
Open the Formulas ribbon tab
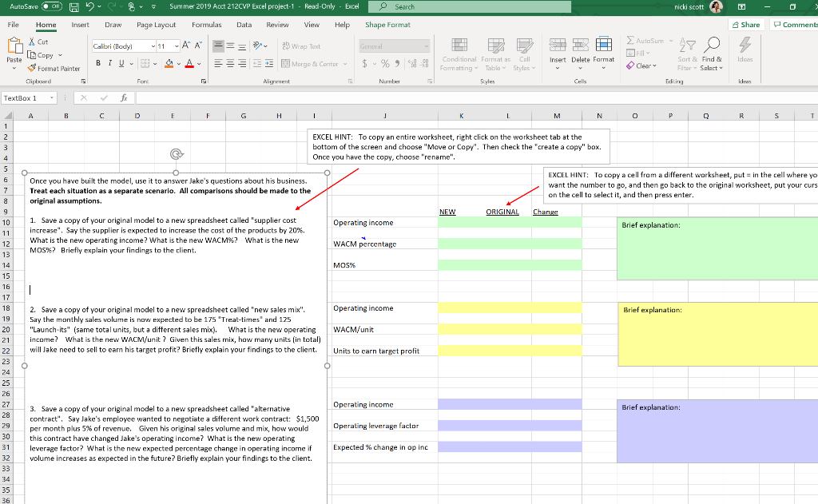pos(205,25)
